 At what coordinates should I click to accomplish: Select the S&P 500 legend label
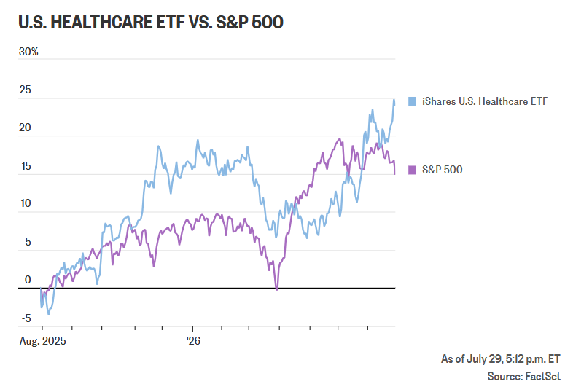442,170
